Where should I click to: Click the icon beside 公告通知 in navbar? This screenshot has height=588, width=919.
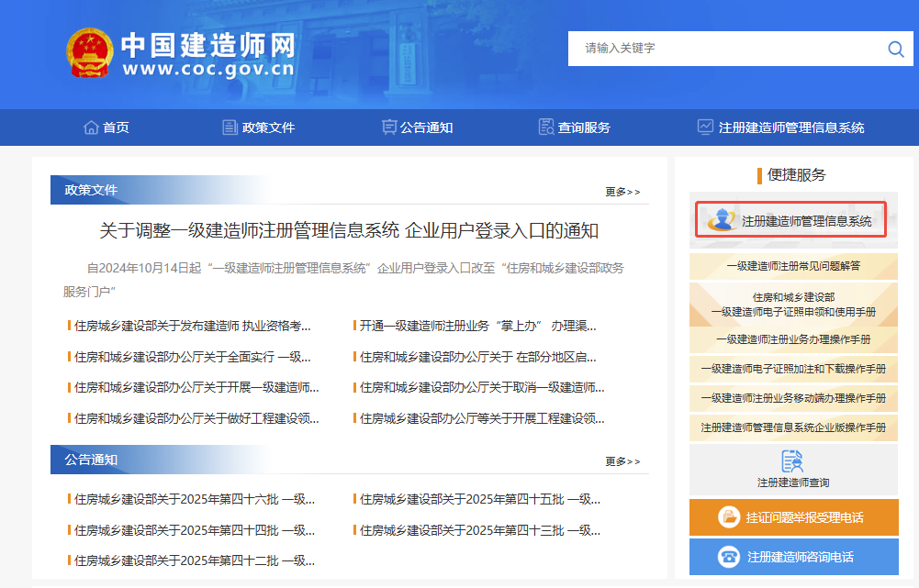coord(388,128)
